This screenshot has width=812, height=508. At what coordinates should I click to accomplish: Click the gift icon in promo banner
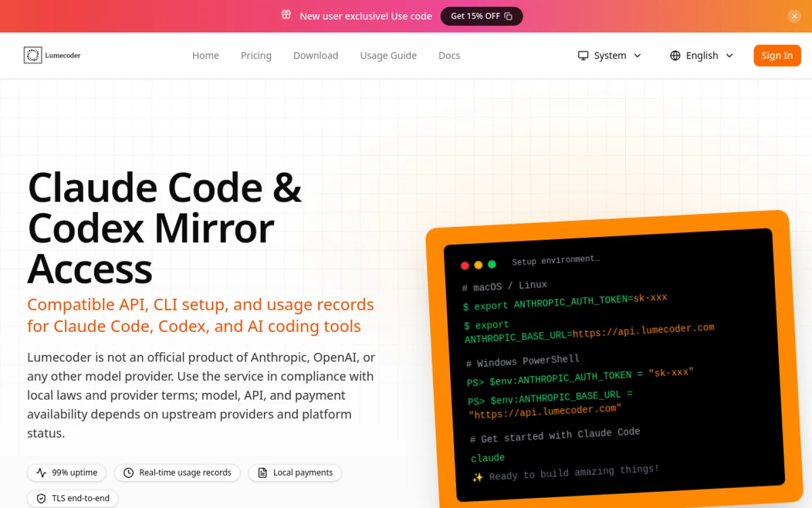point(286,15)
